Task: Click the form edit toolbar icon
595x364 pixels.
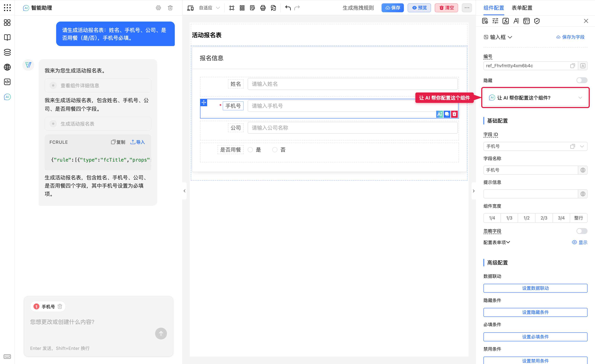Action: (252, 8)
